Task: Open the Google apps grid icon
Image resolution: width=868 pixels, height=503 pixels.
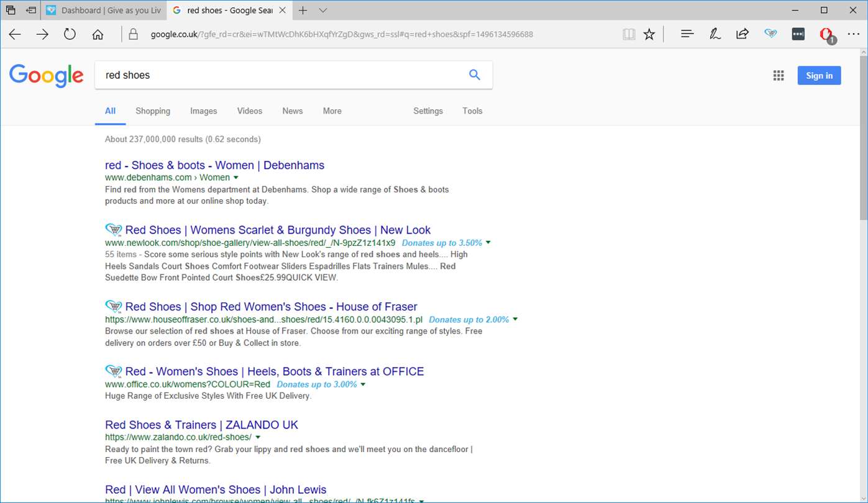Action: [779, 76]
